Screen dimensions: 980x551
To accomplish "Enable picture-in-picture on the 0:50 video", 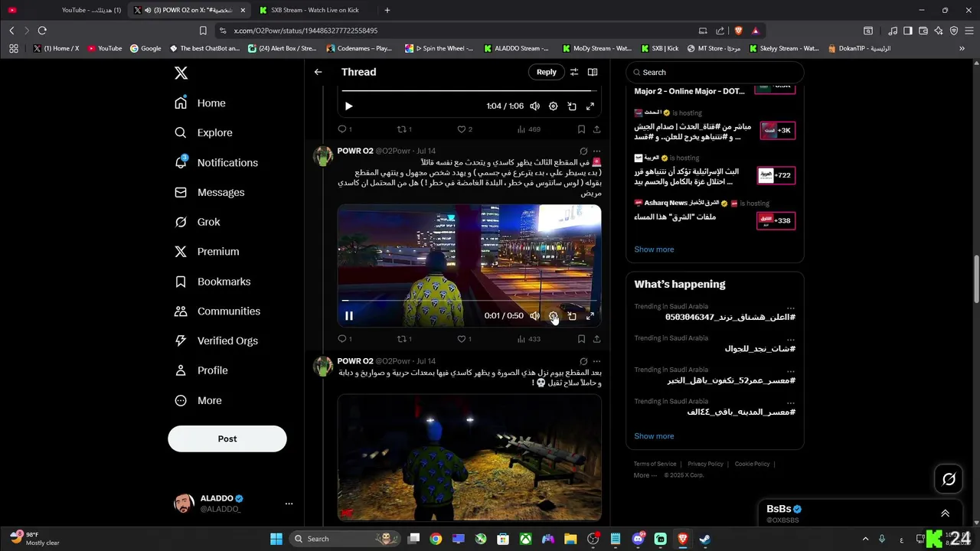I will [x=572, y=316].
